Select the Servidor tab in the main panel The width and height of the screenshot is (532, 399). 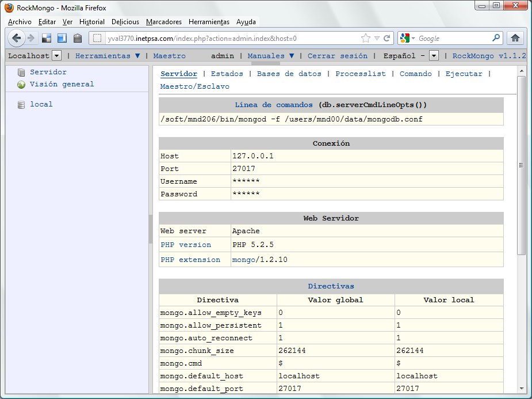coord(179,74)
